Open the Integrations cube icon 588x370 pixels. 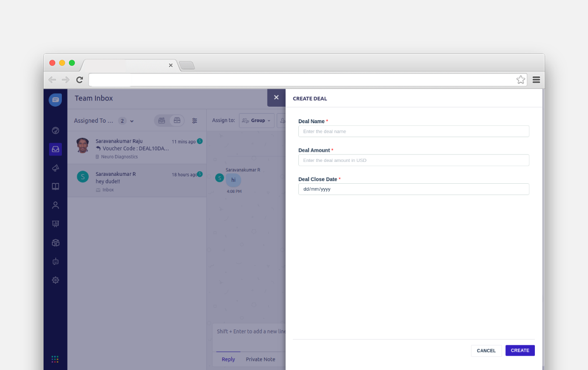pyautogui.click(x=55, y=242)
